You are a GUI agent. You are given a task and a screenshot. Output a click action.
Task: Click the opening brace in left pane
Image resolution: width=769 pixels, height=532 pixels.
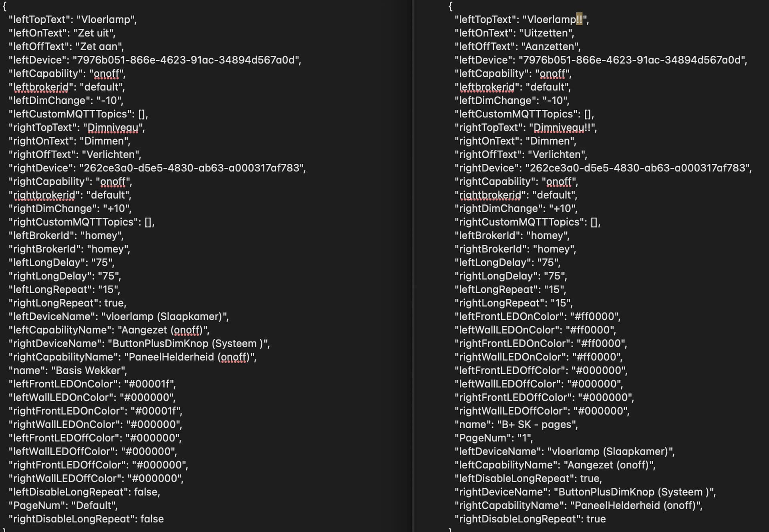4,6
